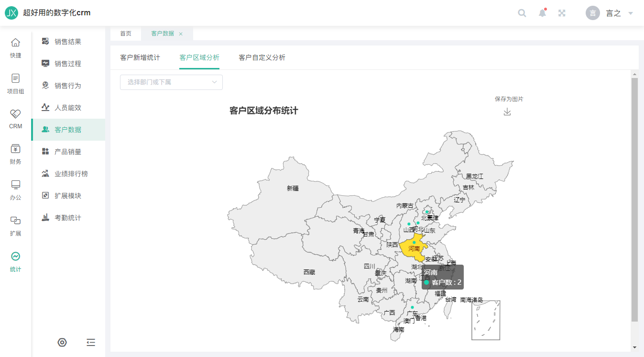
Task: Select 销售结果 menu item
Action: pyautogui.click(x=68, y=42)
